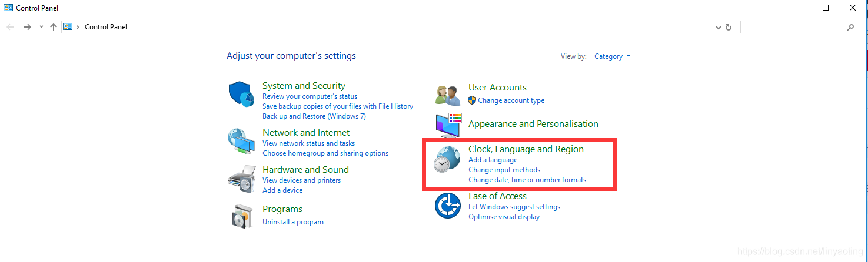Refresh the Control Panel view
This screenshot has width=868, height=262.
click(x=729, y=27)
